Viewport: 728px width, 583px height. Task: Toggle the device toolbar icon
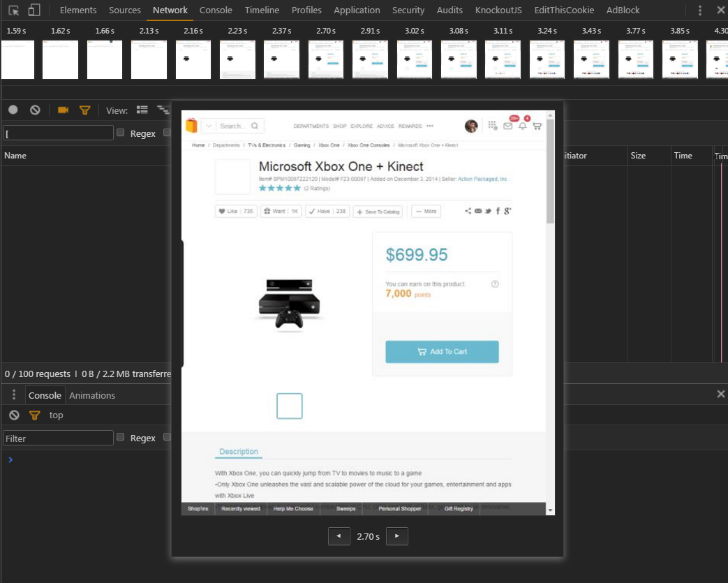tap(34, 10)
